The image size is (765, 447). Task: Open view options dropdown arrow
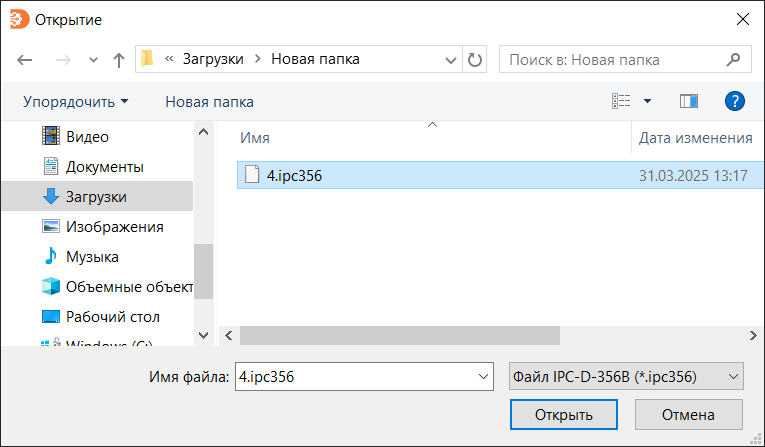click(647, 101)
